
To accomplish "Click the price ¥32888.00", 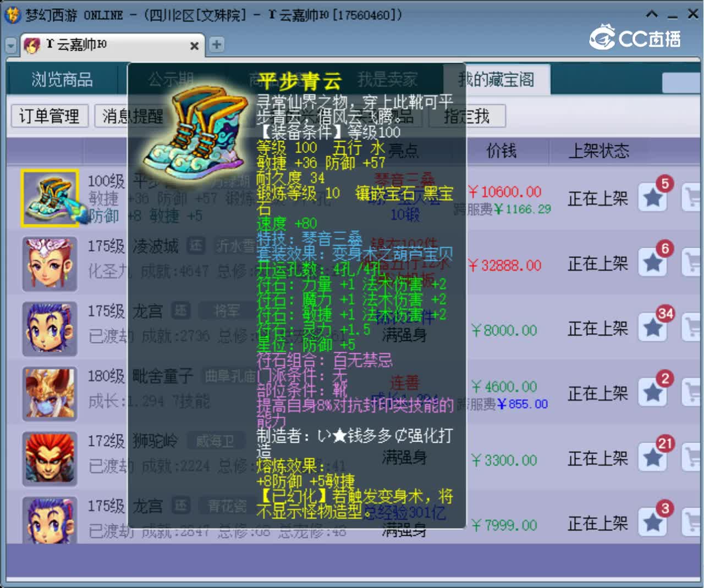I will tap(505, 265).
